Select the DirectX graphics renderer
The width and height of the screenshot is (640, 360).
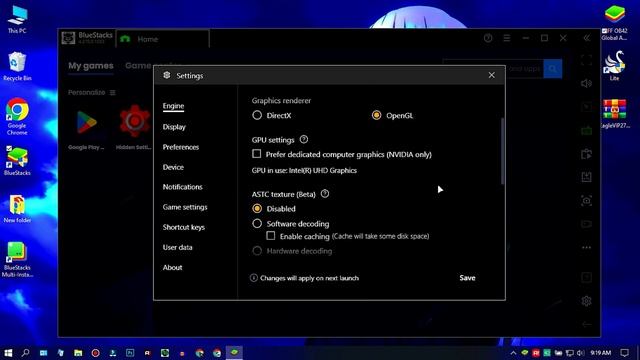tap(257, 116)
